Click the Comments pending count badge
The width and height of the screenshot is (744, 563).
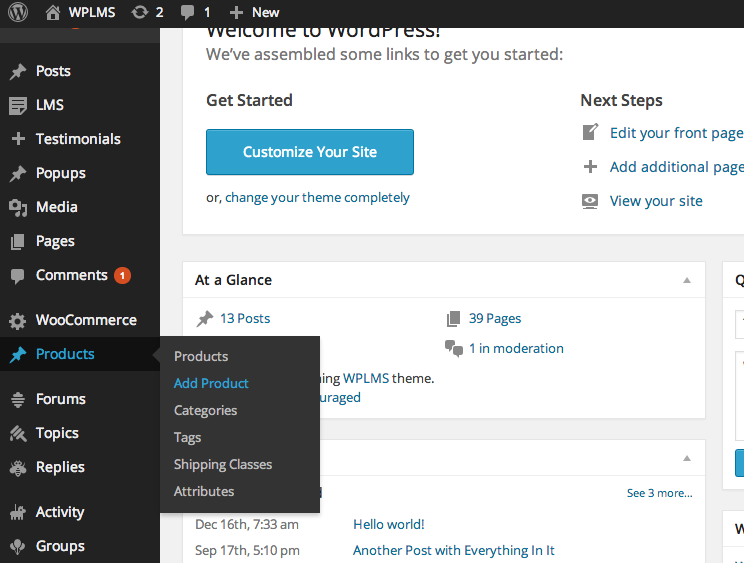[122, 276]
